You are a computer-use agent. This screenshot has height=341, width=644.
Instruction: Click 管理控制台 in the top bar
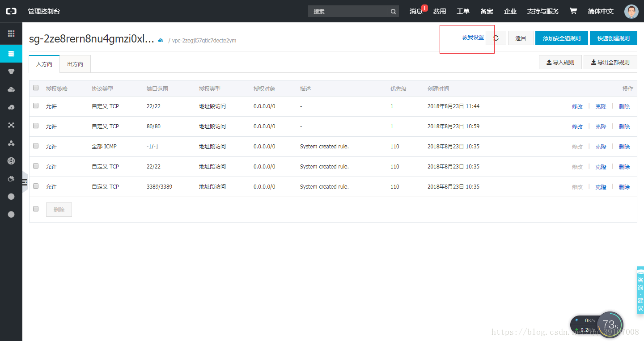click(44, 11)
